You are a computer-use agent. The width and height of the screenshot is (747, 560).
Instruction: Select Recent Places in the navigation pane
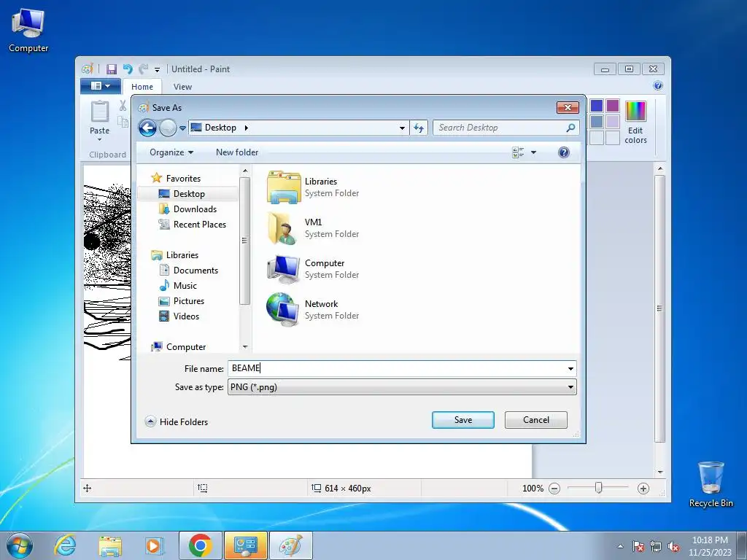tap(200, 225)
